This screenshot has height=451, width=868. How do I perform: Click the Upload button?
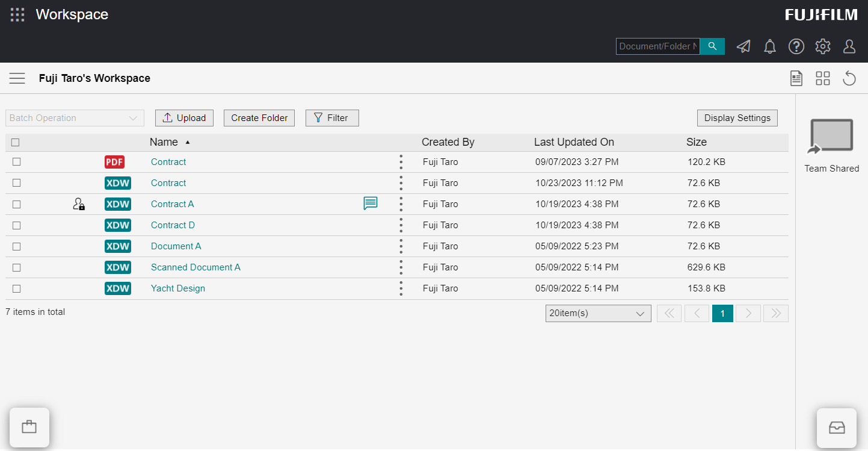(184, 118)
